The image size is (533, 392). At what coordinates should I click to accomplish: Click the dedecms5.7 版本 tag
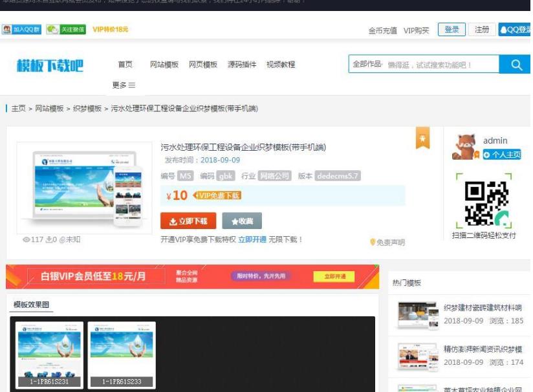coord(338,176)
